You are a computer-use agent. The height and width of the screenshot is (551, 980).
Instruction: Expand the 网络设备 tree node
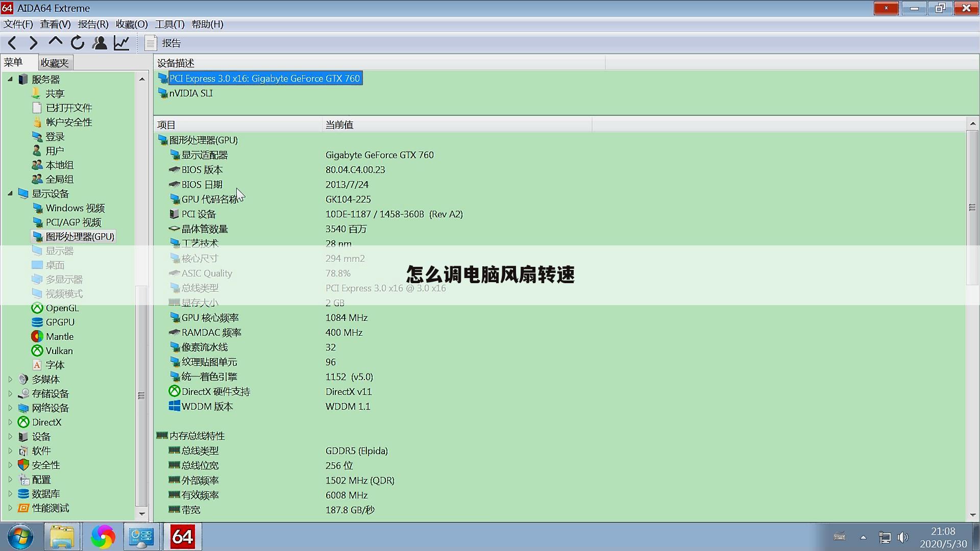10,408
